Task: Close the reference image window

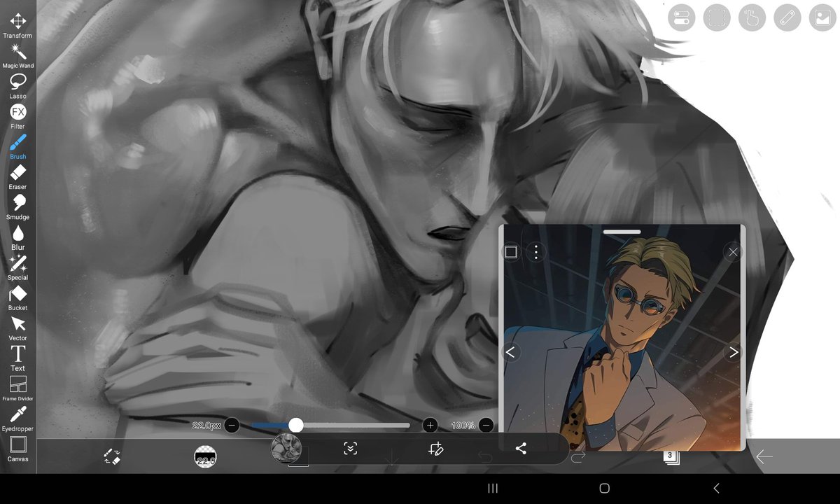Action: (x=732, y=252)
